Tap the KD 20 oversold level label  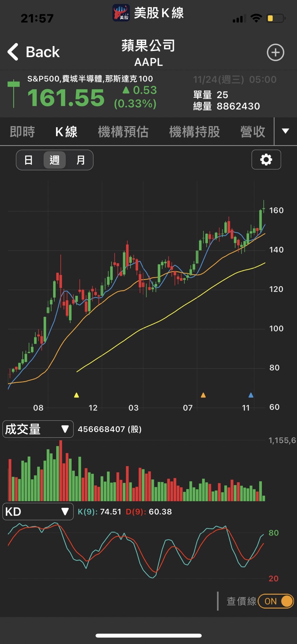tap(273, 578)
